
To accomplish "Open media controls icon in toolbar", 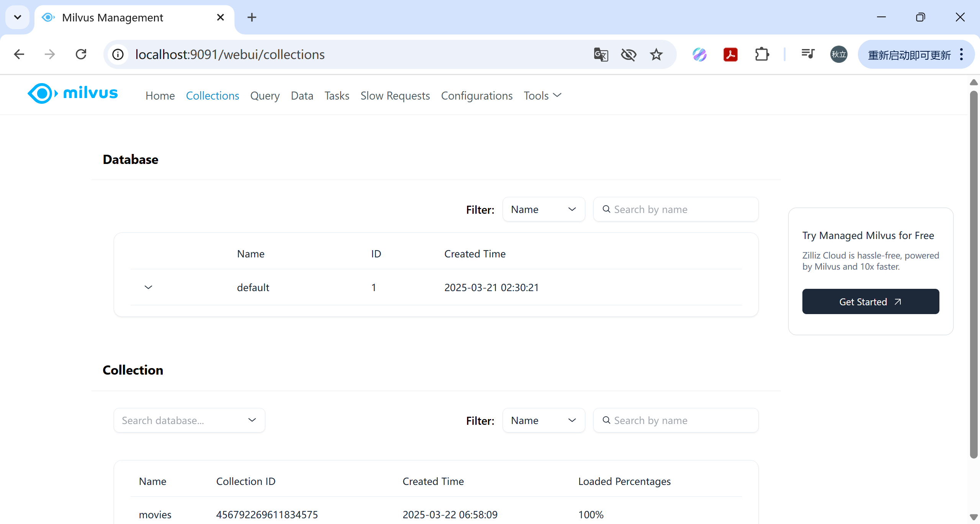I will (808, 54).
